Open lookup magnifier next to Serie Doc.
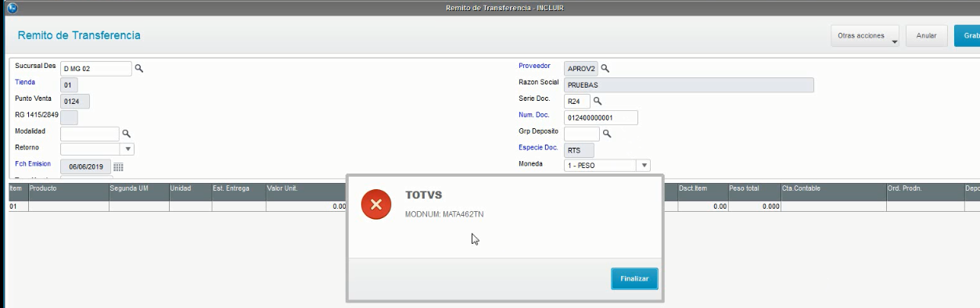The width and height of the screenshot is (980, 308). [598, 102]
